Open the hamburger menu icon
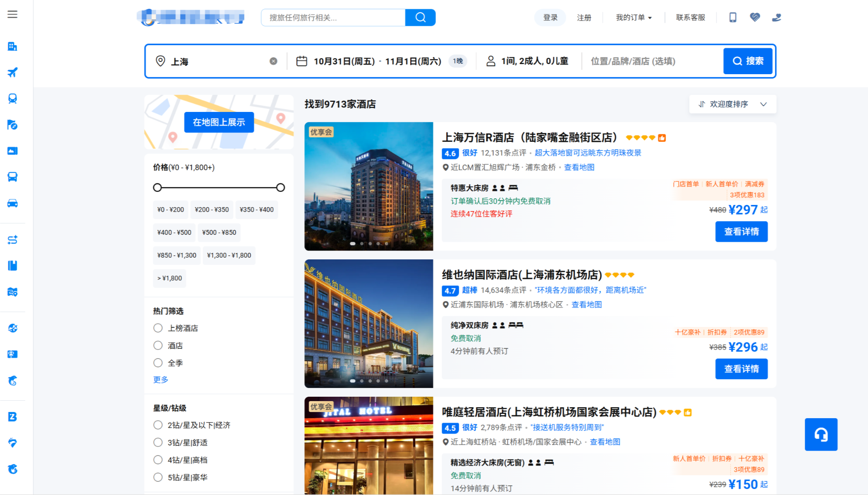Viewport: 868px width, 495px height. point(12,14)
